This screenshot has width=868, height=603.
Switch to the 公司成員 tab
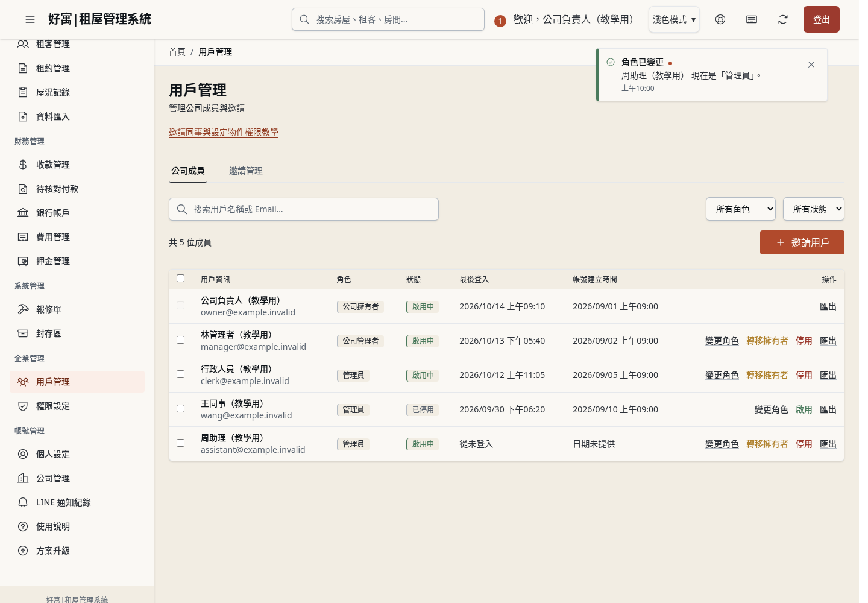[x=188, y=171]
